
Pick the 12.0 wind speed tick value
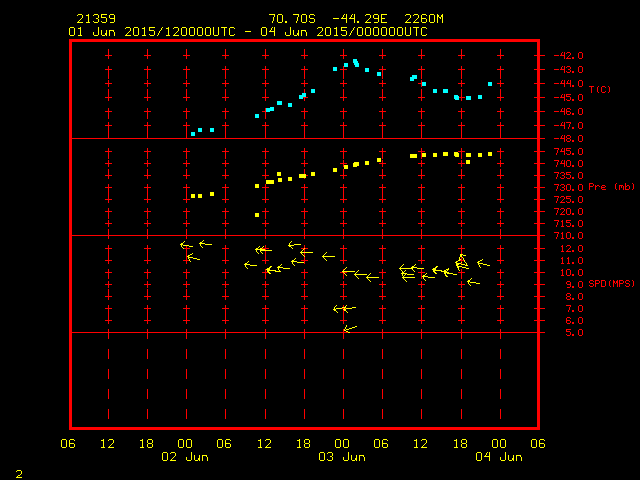[572, 249]
